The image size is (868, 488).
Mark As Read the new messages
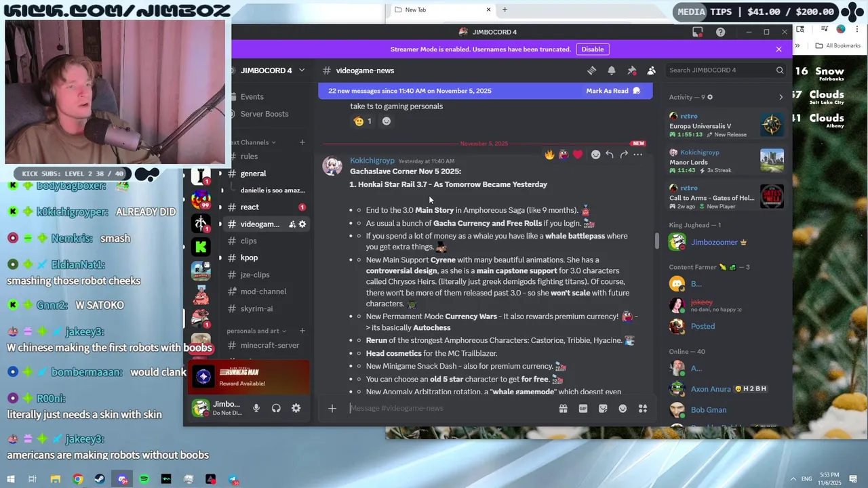pos(613,91)
